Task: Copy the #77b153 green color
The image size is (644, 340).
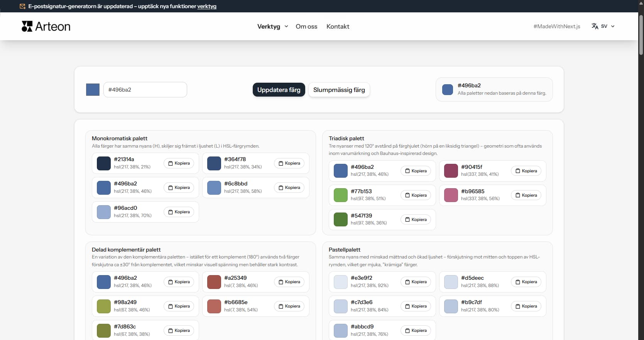Action: [415, 195]
